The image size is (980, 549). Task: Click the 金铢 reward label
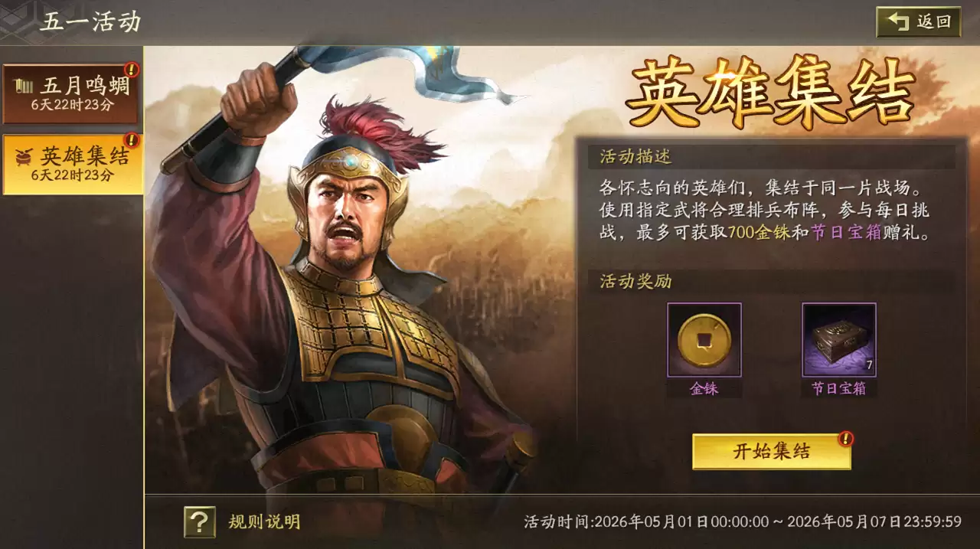click(x=704, y=389)
